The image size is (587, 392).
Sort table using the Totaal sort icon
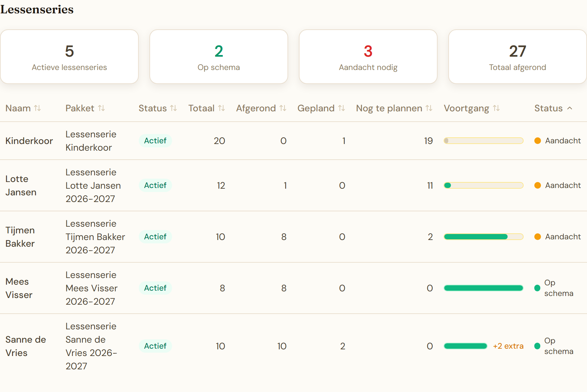pyautogui.click(x=221, y=108)
